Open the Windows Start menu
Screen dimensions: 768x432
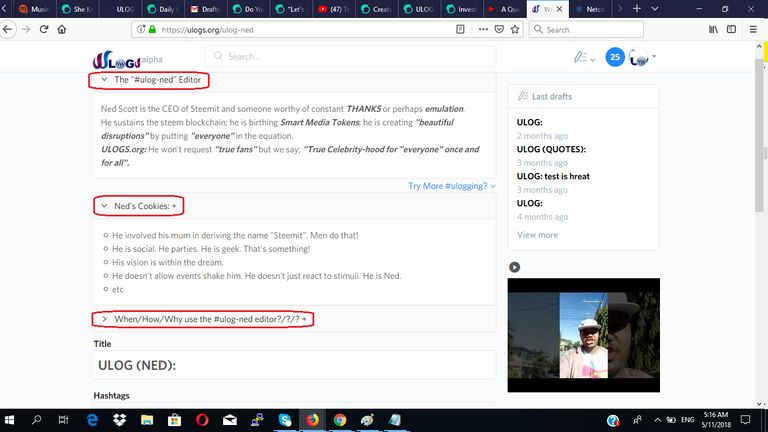pos(9,420)
